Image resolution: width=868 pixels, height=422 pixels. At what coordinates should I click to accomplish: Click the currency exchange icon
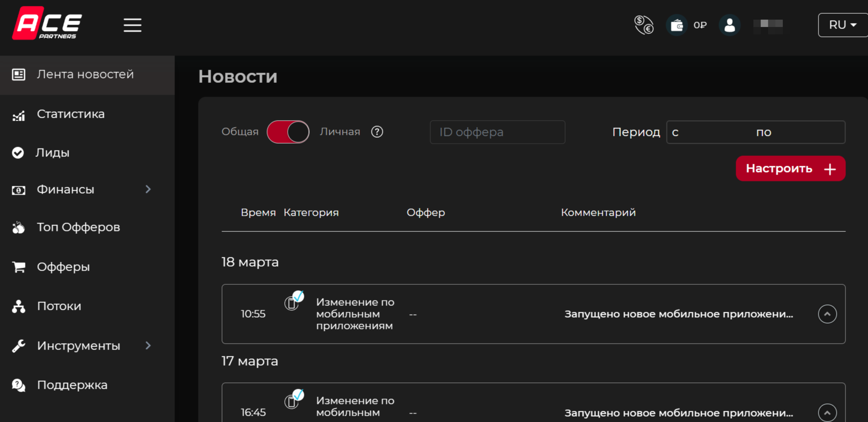point(644,25)
